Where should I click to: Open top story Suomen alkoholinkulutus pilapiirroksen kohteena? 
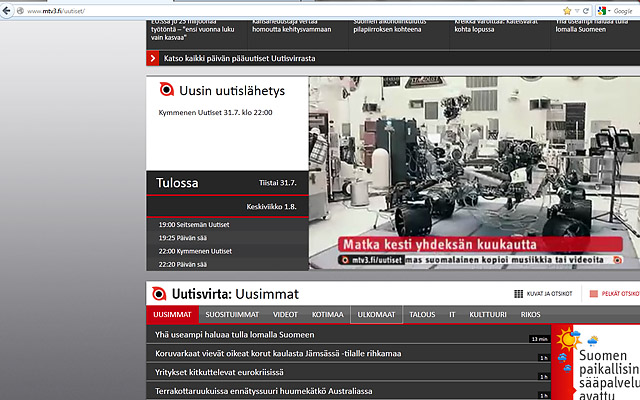(x=390, y=26)
